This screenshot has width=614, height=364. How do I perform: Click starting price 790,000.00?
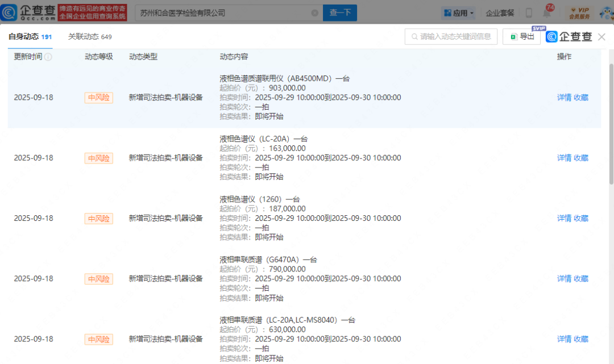287,269
